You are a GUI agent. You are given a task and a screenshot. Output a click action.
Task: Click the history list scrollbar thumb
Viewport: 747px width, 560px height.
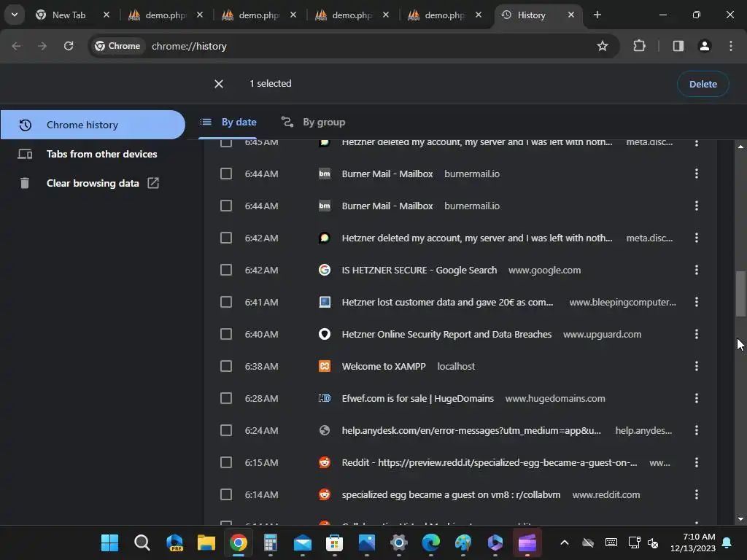[x=740, y=293]
